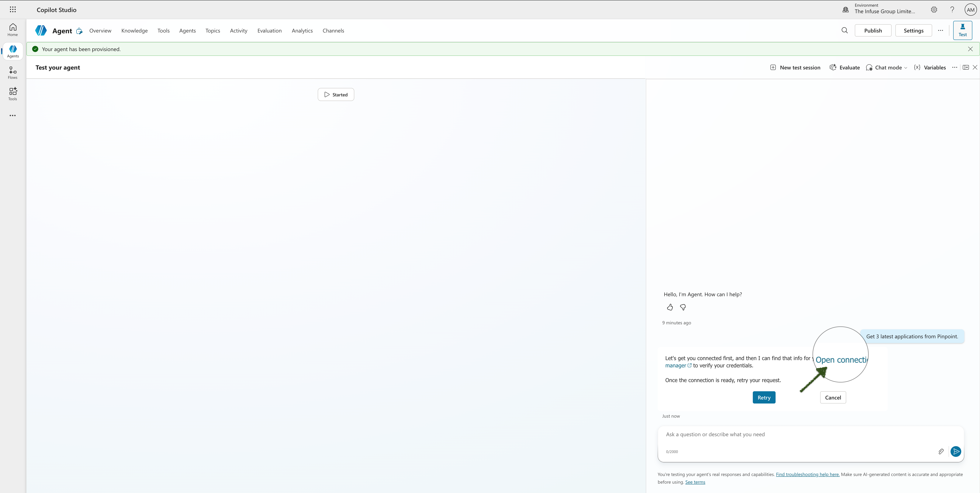Viewport: 980px width, 493px height.
Task: Click the Get 3 latest applications message
Action: [x=912, y=336]
